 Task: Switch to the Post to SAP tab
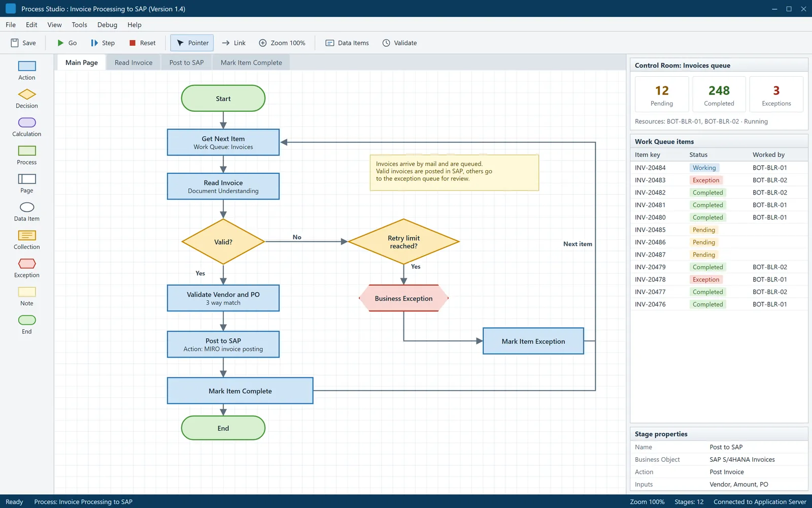186,62
